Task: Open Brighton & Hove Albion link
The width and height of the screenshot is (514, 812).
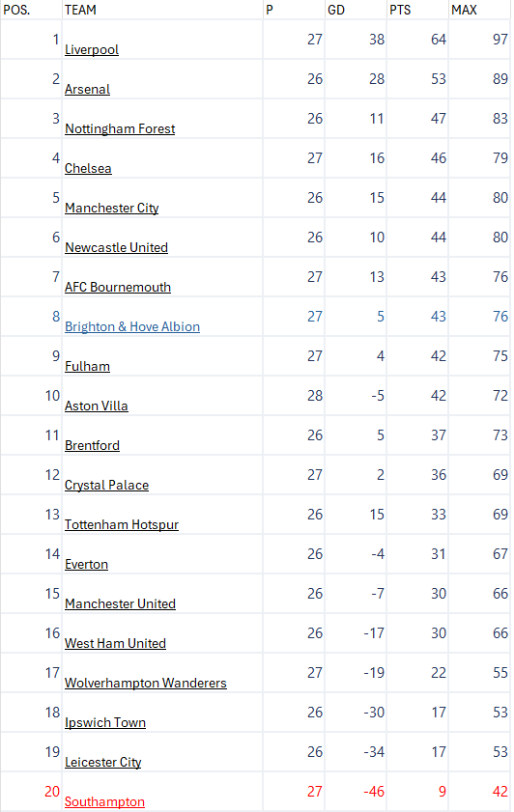Action: (132, 326)
